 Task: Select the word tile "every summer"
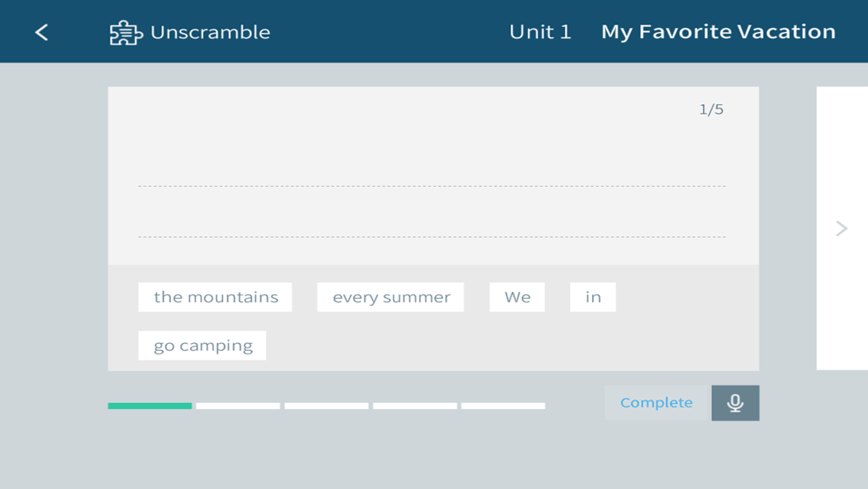[391, 297]
